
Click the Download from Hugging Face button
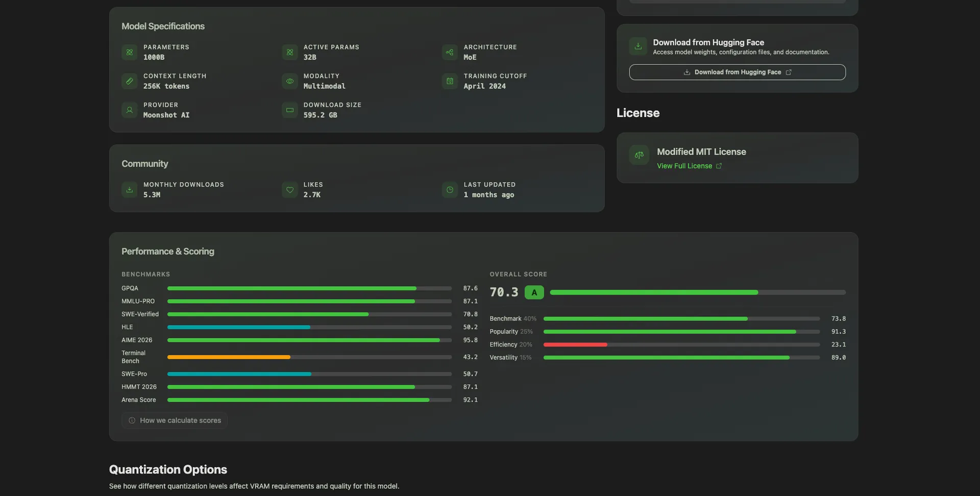737,72
